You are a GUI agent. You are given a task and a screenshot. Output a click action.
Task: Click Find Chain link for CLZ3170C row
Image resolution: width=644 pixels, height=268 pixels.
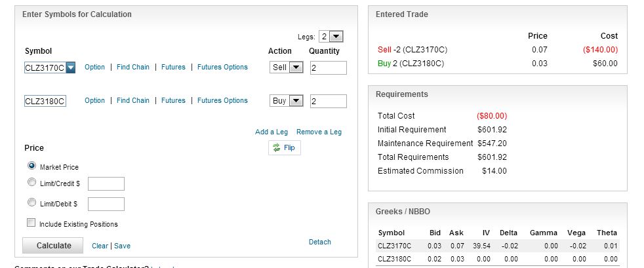point(133,67)
